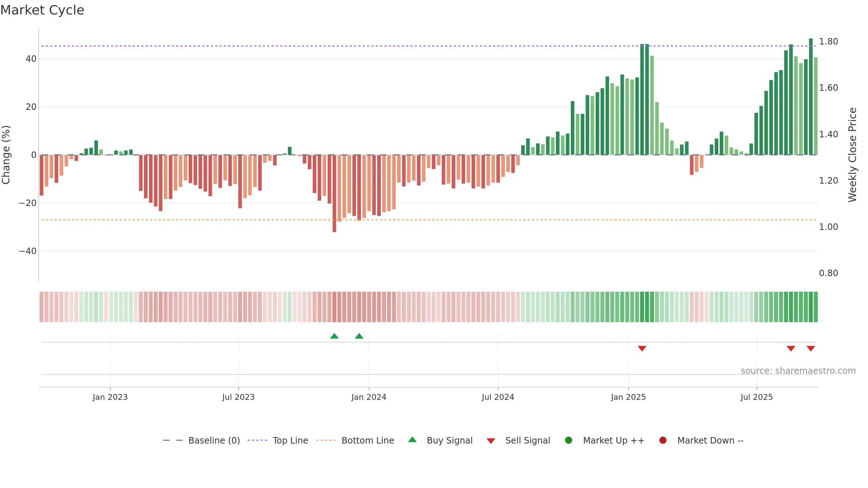Click the Market Cycle chart title
Image resolution: width=868 pixels, height=488 pixels.
42,10
